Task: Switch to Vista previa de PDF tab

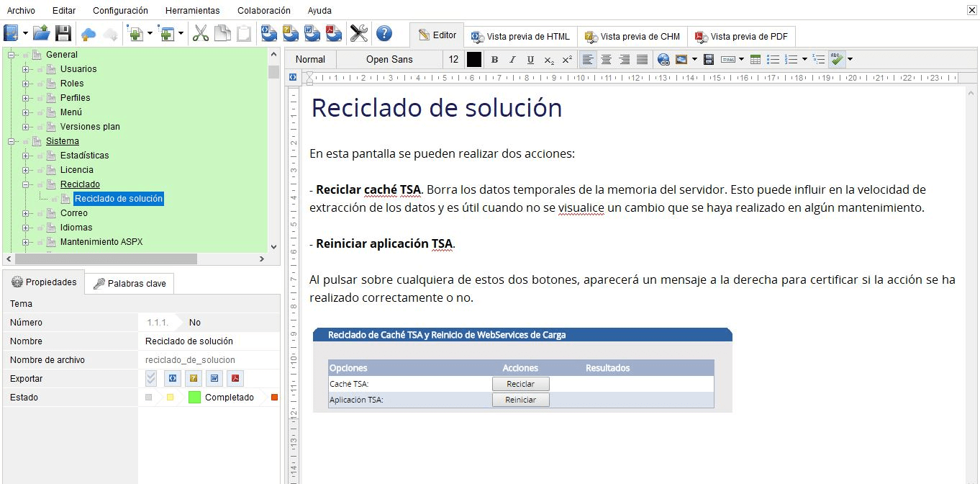Action: [741, 37]
